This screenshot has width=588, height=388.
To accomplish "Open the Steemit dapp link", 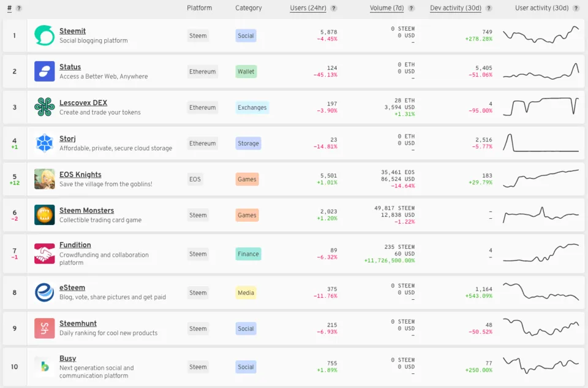I will coord(72,31).
